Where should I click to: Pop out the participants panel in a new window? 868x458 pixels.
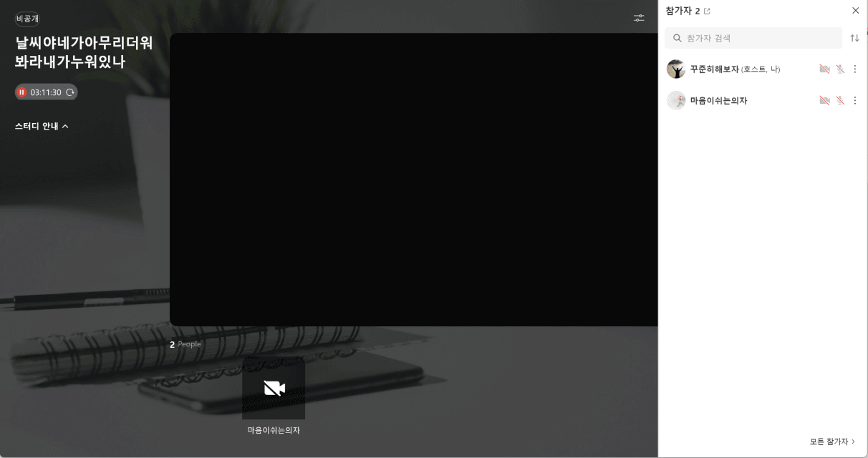(x=707, y=11)
